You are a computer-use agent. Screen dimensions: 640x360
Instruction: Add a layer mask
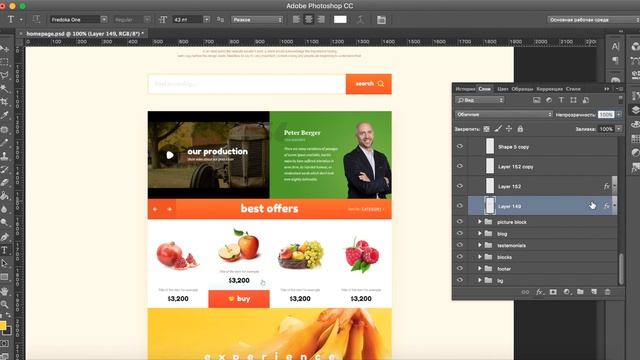(553, 292)
